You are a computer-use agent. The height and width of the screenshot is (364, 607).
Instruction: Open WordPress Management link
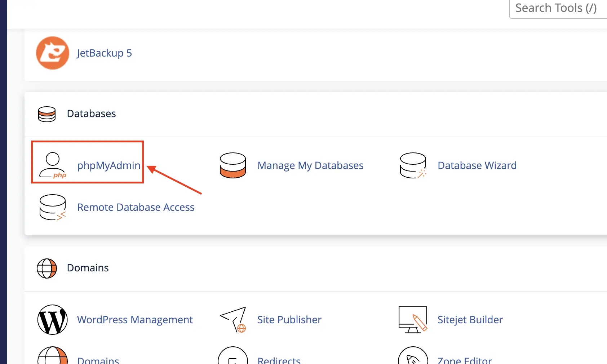coord(135,320)
